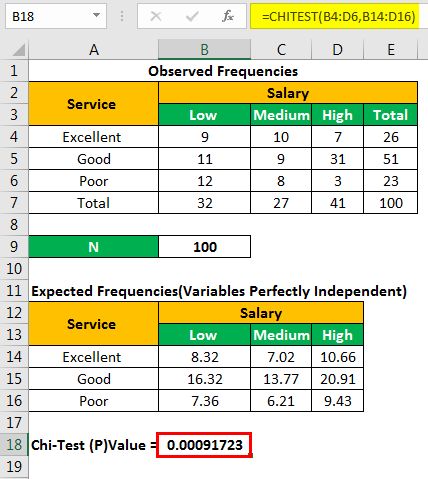Select cell C15 with value 13.77
The height and width of the screenshot is (479, 428).
click(x=281, y=379)
